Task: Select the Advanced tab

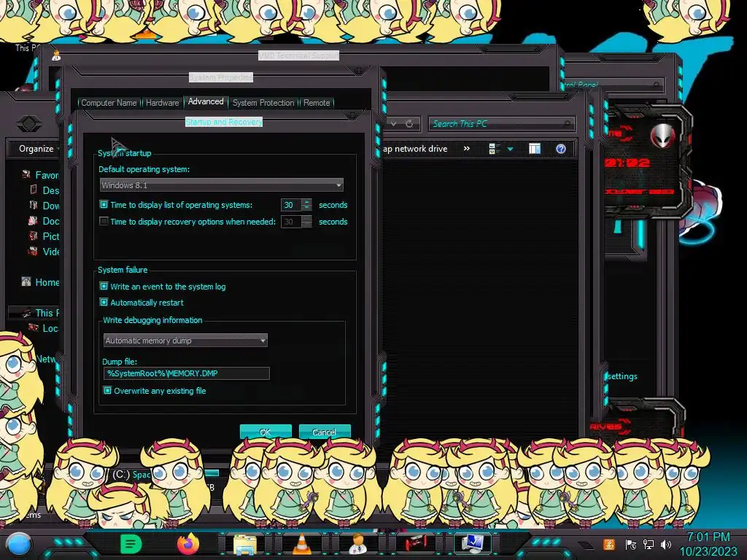Action: (206, 101)
